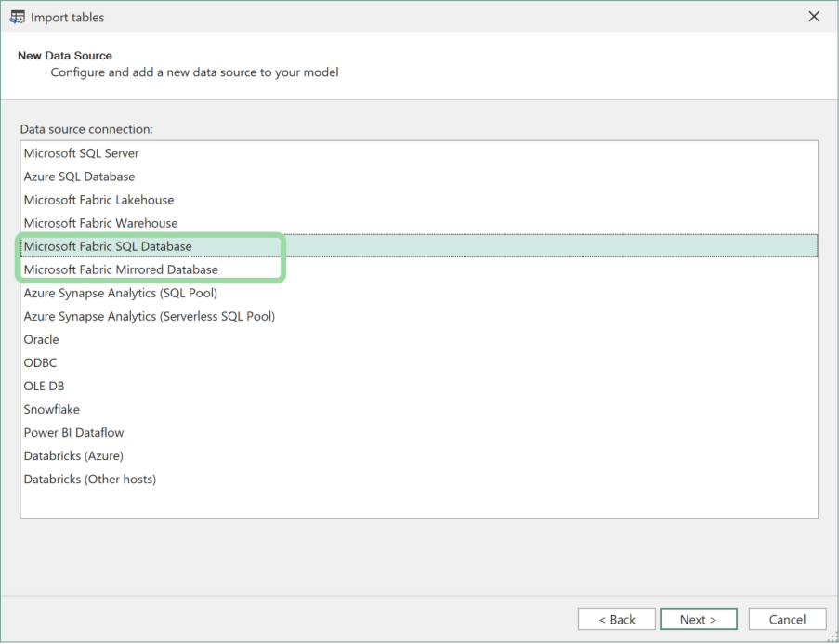Go to the Next wizard step

coord(699,620)
